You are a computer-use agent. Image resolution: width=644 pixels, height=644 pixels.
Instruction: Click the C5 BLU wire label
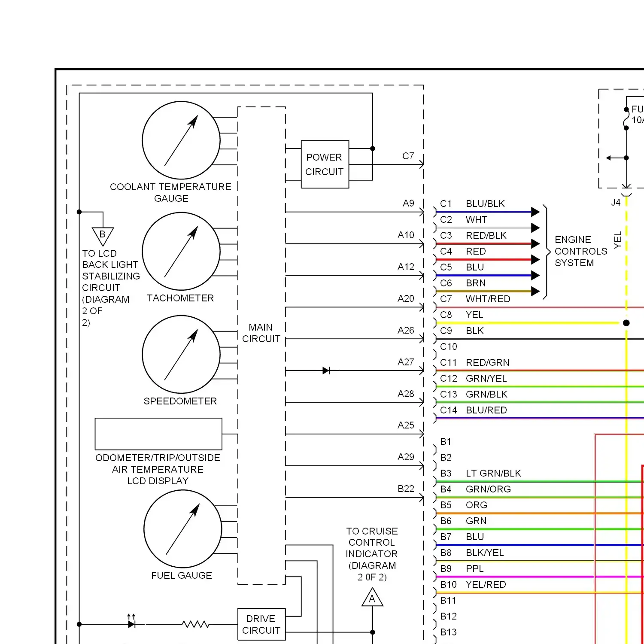(462, 267)
